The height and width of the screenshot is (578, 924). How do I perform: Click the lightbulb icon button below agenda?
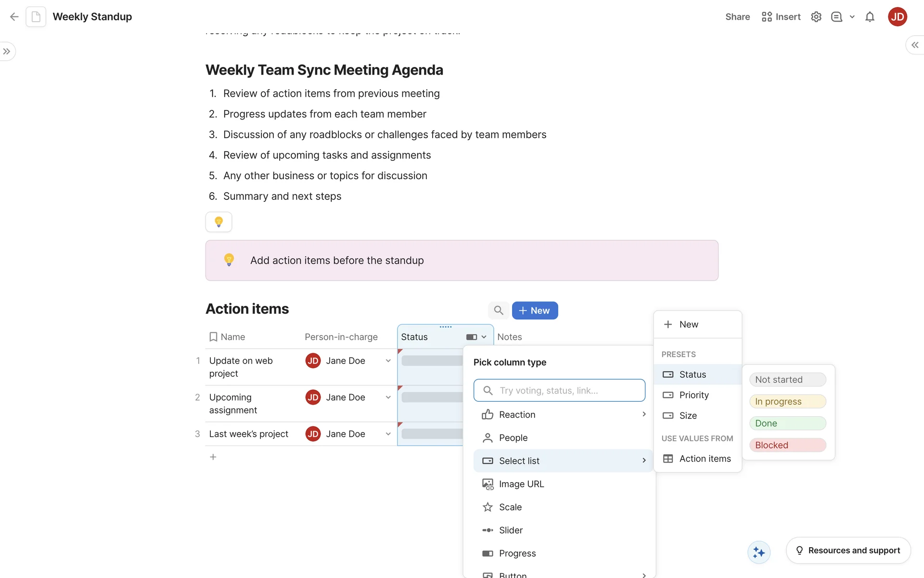click(x=218, y=222)
